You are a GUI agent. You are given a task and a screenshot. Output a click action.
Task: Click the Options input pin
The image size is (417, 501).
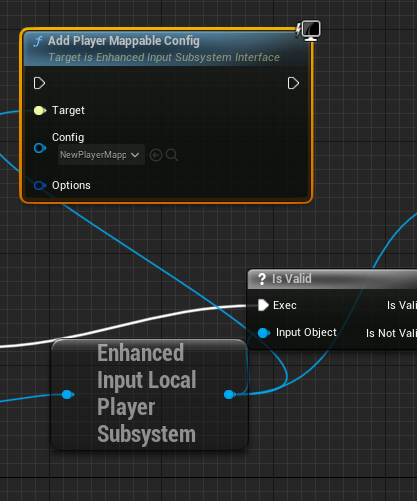[x=40, y=185]
